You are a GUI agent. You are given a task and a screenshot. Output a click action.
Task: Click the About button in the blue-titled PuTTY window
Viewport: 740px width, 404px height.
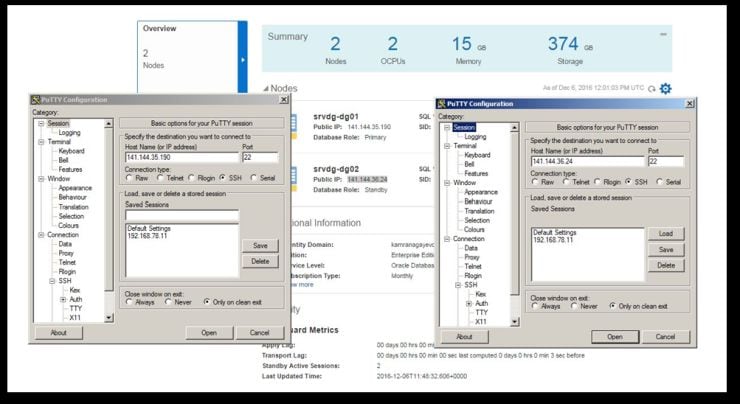tap(464, 337)
